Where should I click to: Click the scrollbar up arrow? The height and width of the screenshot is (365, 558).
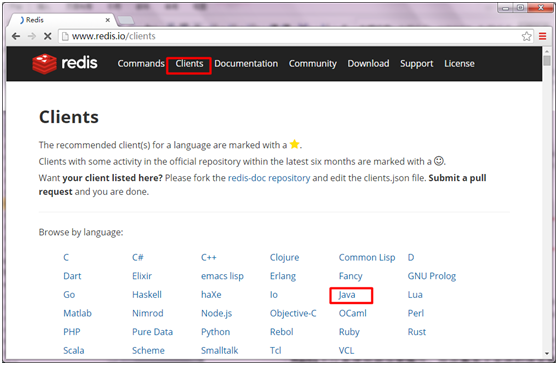pyautogui.click(x=547, y=51)
